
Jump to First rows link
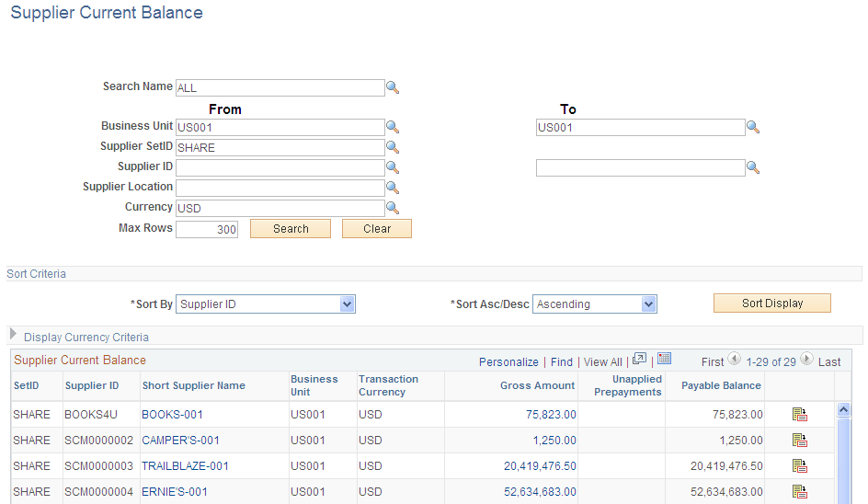pos(713,361)
